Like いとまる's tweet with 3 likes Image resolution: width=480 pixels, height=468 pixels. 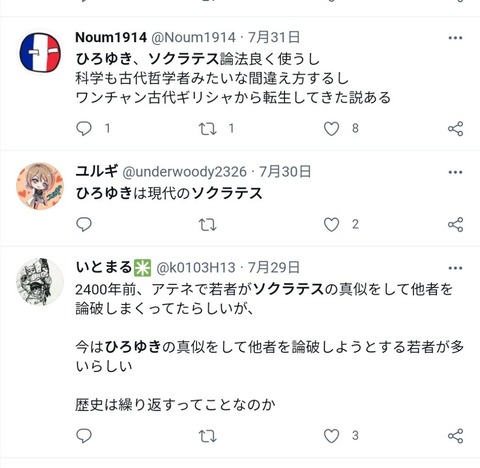[331, 436]
